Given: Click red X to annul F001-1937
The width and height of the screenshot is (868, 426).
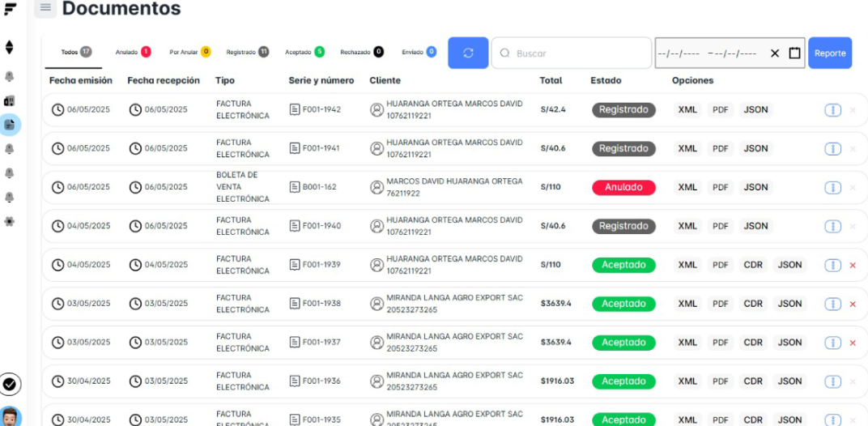Looking at the screenshot, I should (x=853, y=343).
